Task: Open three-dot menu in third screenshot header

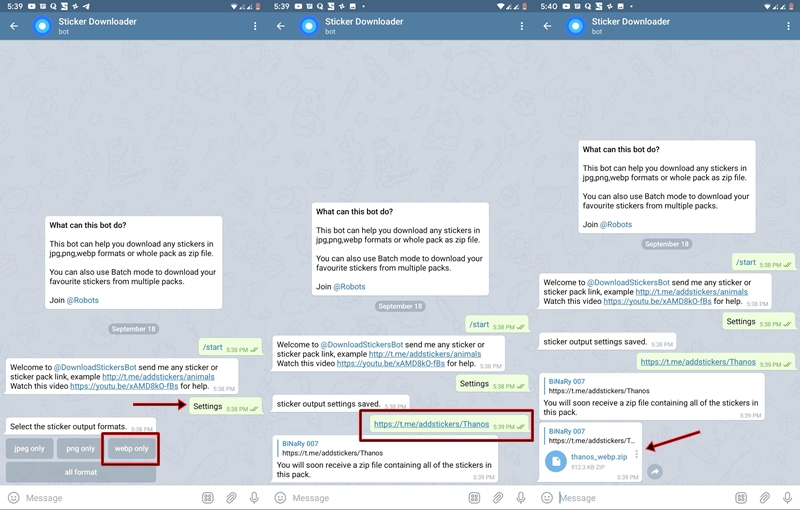Action: coord(788,26)
